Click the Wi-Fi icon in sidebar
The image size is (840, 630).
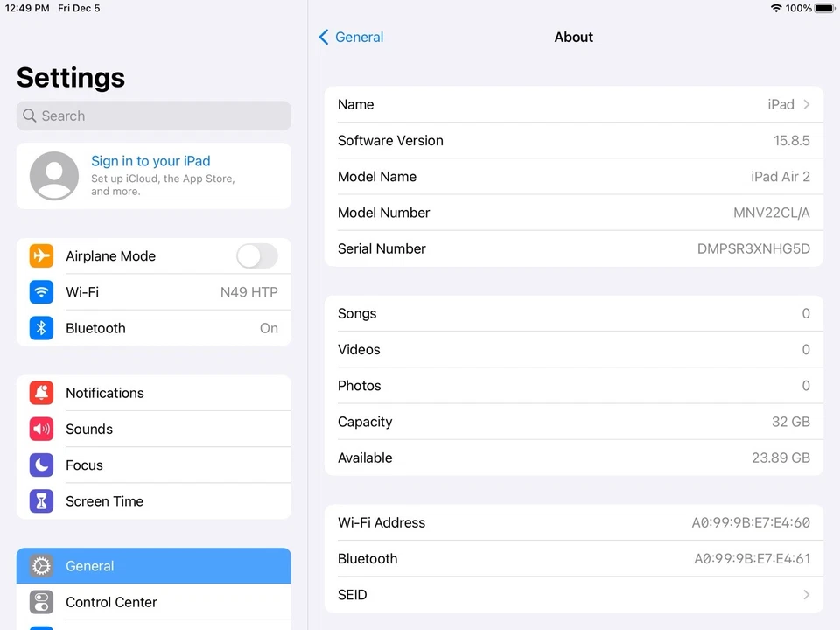pos(41,292)
